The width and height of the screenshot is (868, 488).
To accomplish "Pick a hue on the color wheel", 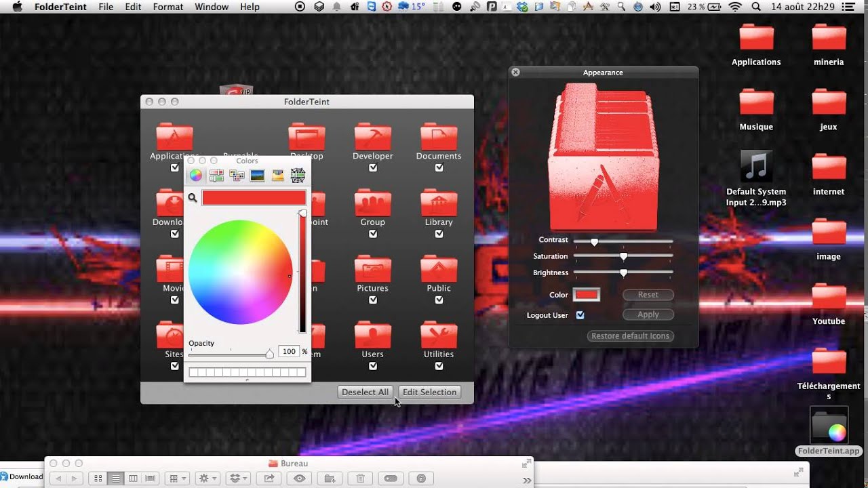I will [x=240, y=272].
